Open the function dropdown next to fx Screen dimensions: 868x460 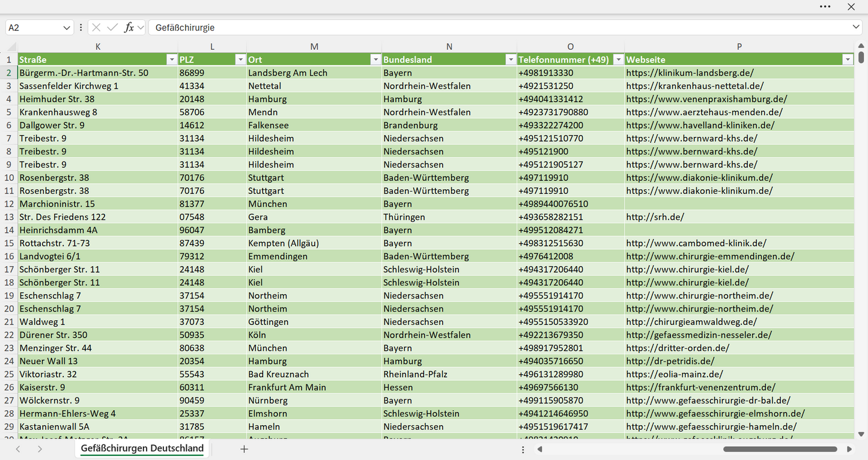pyautogui.click(x=141, y=28)
